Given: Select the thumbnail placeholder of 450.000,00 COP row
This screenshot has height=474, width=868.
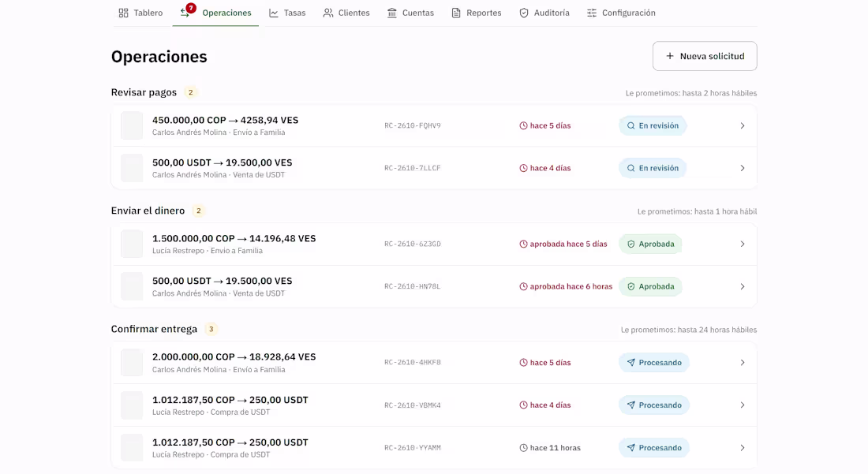Looking at the screenshot, I should [x=132, y=125].
